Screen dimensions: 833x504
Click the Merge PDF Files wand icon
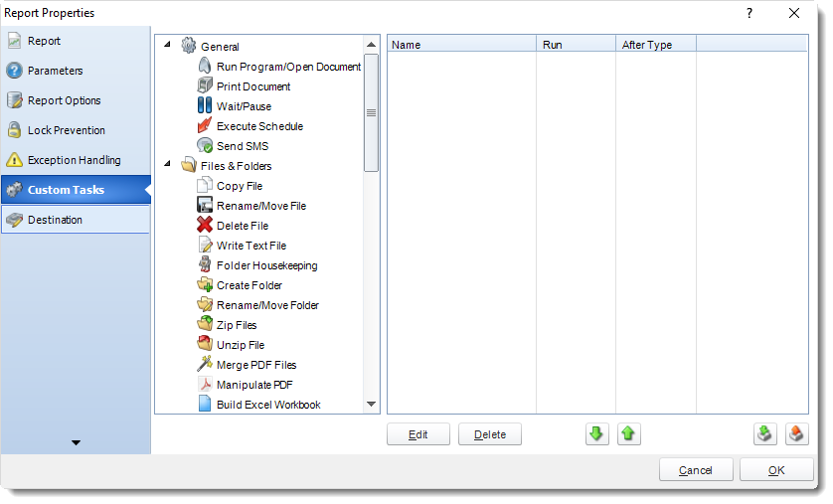coord(205,364)
